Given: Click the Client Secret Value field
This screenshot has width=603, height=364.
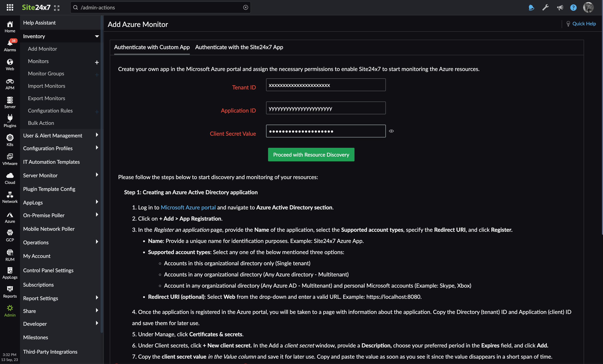Looking at the screenshot, I should (x=326, y=131).
